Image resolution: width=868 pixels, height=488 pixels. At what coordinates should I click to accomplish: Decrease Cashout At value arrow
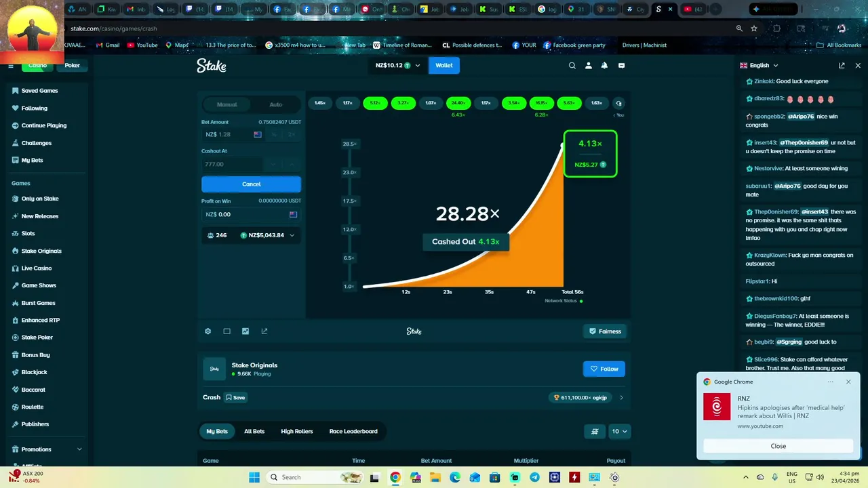273,164
